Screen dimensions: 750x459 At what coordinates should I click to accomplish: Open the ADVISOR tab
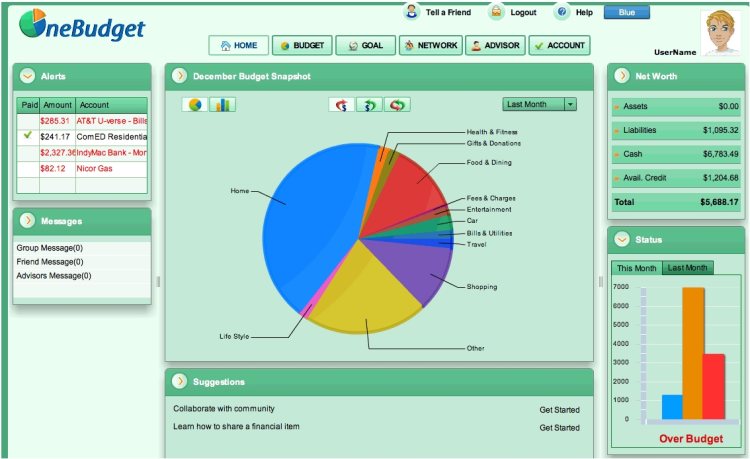(496, 45)
